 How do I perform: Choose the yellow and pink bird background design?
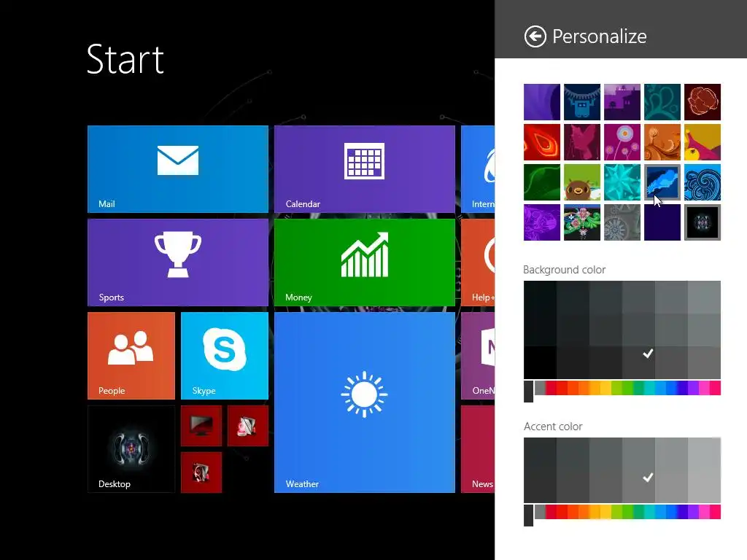click(703, 142)
